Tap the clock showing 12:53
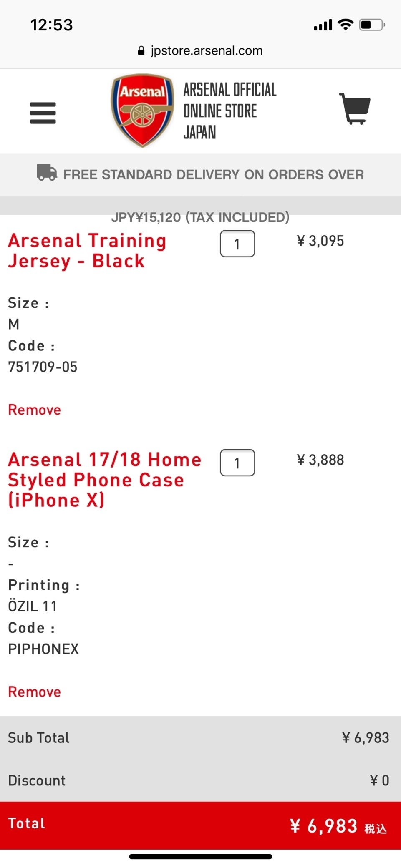Screen dimensions: 401x868 [x=52, y=25]
